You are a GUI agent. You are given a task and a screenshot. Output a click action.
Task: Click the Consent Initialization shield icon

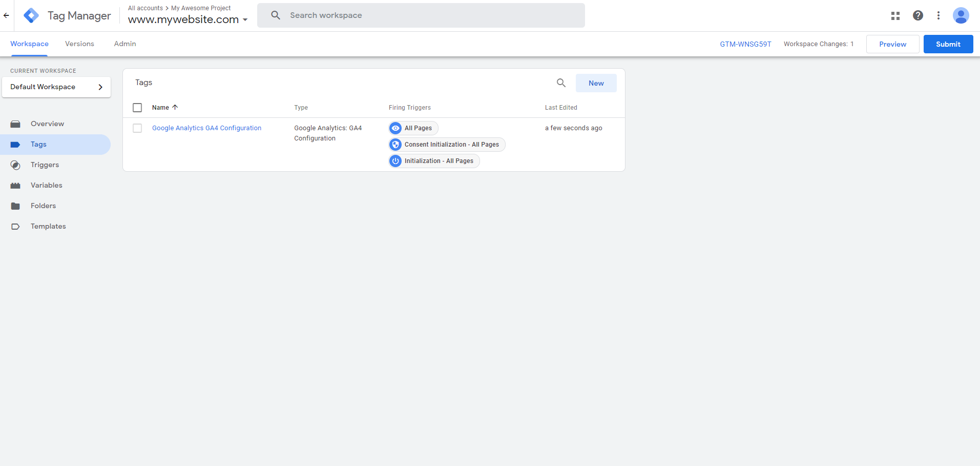(x=395, y=145)
